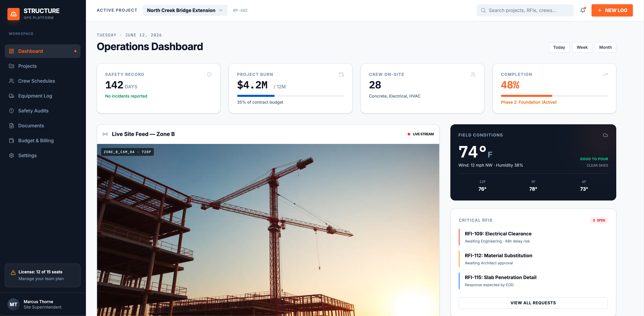The height and width of the screenshot is (316, 644).
Task: Switch the view to Month
Action: click(x=605, y=47)
